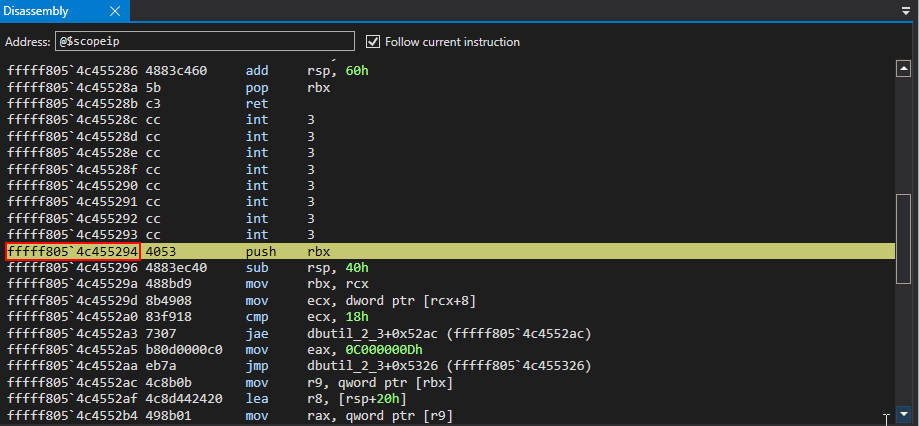
Task: Open the window options dropdown arrow
Action: pos(905,11)
